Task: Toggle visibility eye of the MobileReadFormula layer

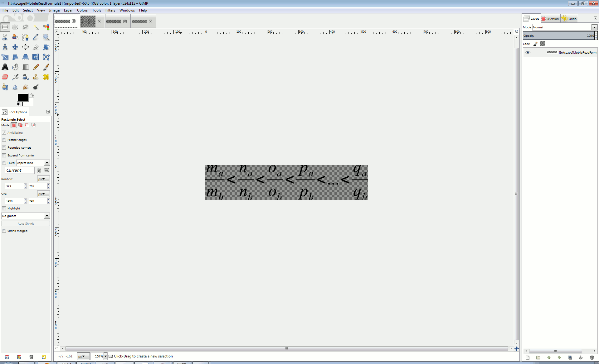Action: pyautogui.click(x=528, y=52)
